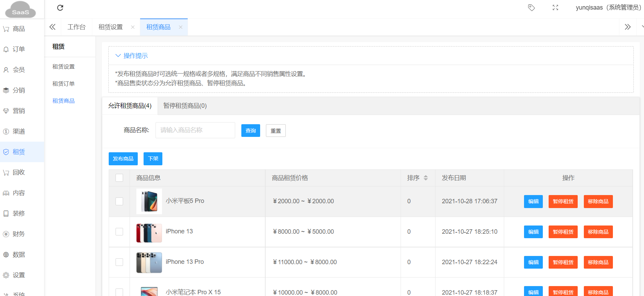Image resolution: width=644 pixels, height=296 pixels.
Task: Click the tag icon in header
Action: click(531, 8)
